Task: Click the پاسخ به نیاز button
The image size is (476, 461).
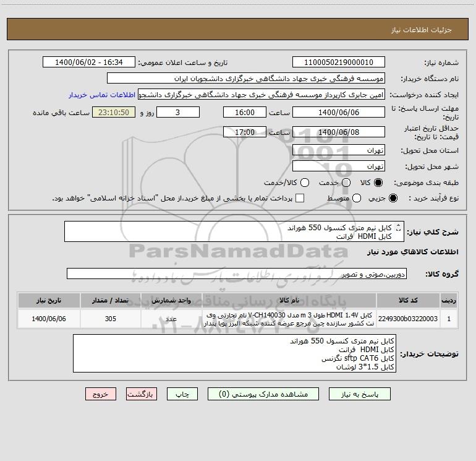Action: (360, 394)
